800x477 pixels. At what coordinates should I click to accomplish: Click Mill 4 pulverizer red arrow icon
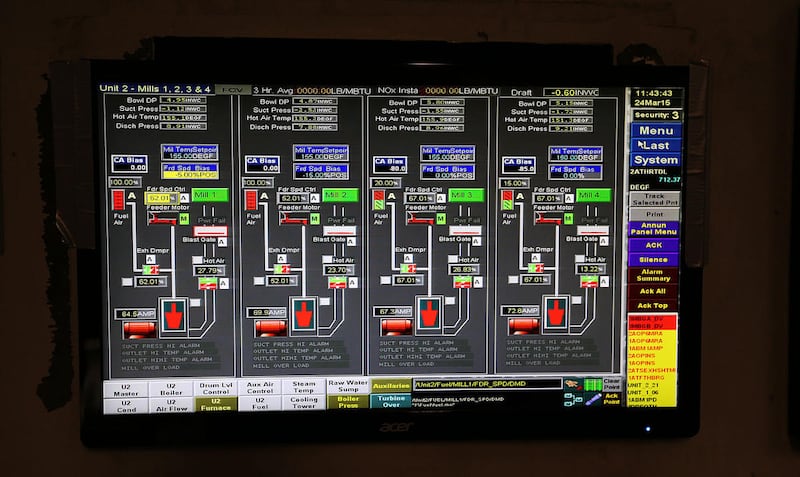point(556,314)
